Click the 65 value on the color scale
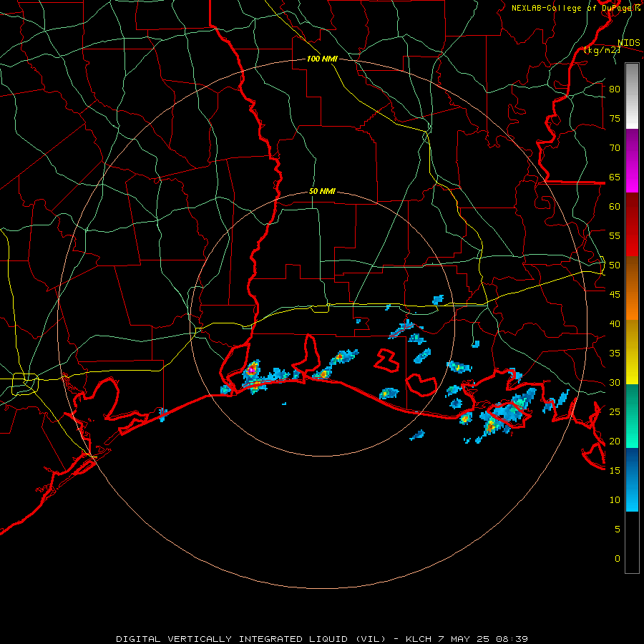The image size is (644, 644). coord(615,177)
